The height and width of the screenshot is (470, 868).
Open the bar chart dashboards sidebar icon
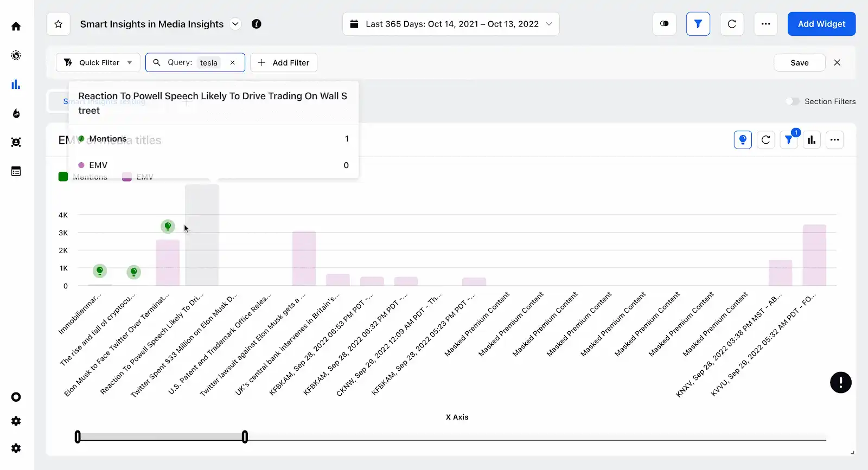click(x=16, y=85)
